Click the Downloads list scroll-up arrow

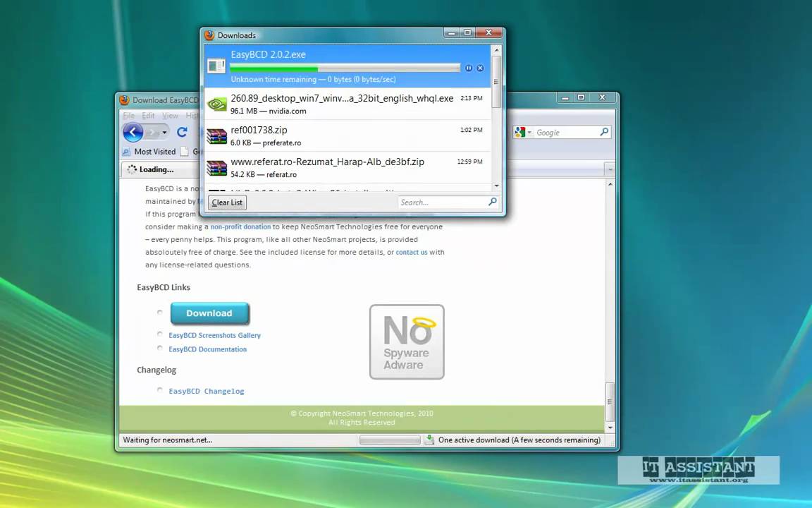coord(496,50)
